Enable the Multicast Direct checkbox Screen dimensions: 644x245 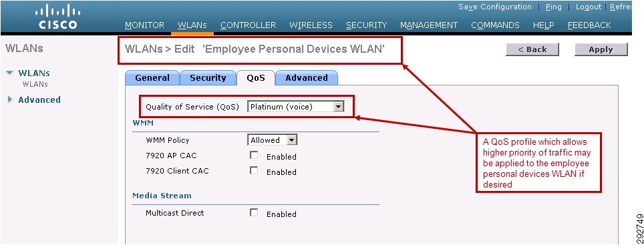tap(255, 212)
